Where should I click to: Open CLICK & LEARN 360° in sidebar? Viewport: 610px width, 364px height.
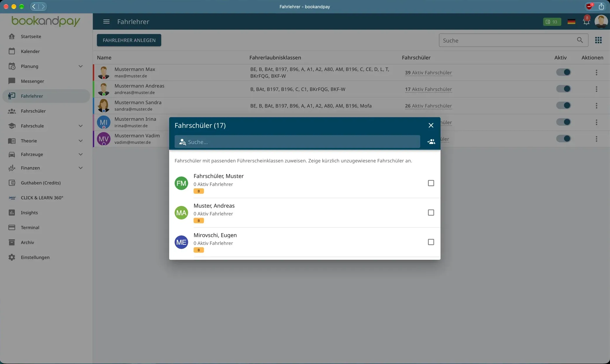pos(46,198)
